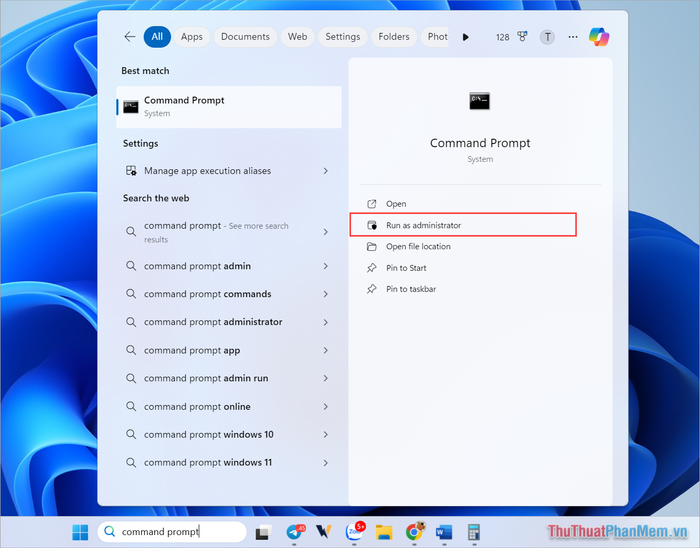Switch to the Folders filter tab
Image resolution: width=700 pixels, height=548 pixels.
pyautogui.click(x=394, y=37)
